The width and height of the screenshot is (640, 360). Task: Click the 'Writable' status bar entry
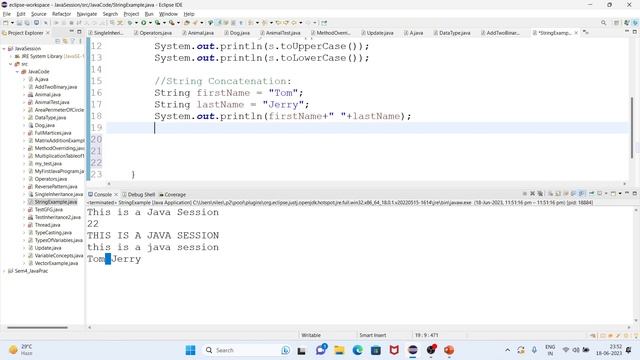(311, 335)
